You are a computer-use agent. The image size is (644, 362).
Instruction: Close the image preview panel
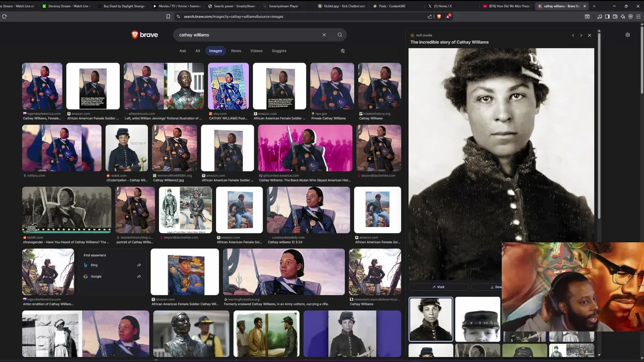(589, 35)
